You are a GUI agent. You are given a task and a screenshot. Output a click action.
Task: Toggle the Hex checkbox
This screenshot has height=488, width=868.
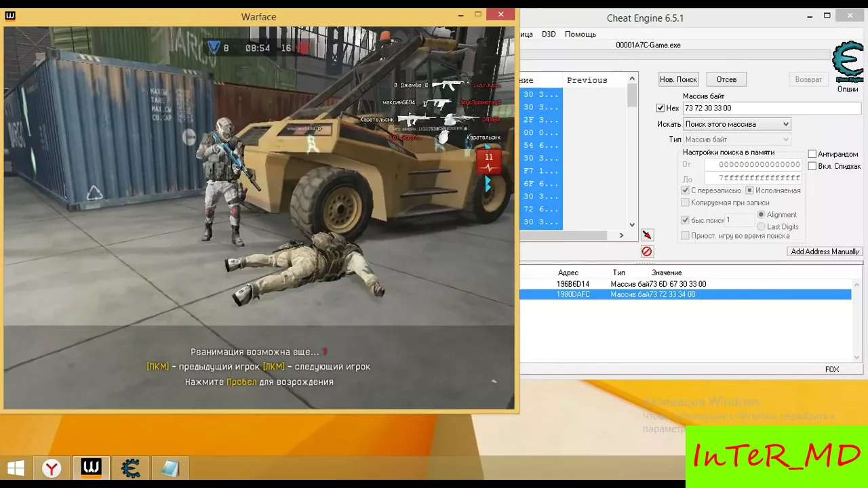tap(660, 108)
